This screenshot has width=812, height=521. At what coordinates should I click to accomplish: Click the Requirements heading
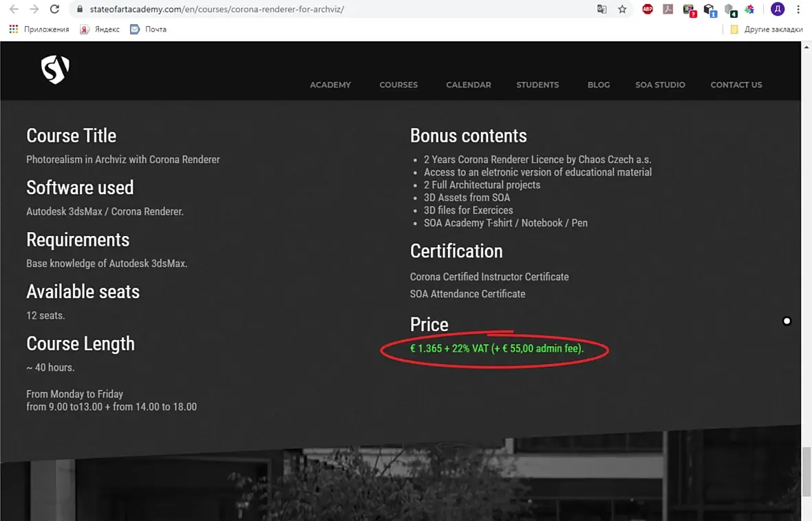[x=78, y=240]
